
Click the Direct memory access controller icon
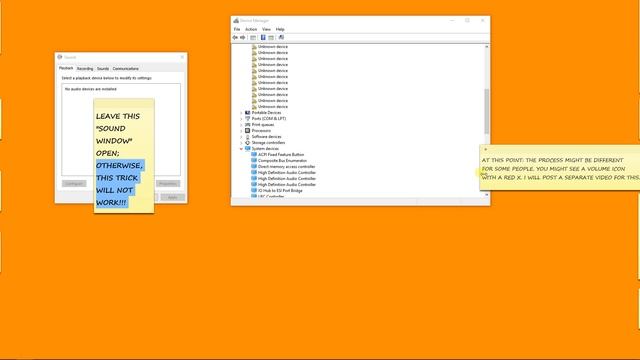tap(254, 167)
